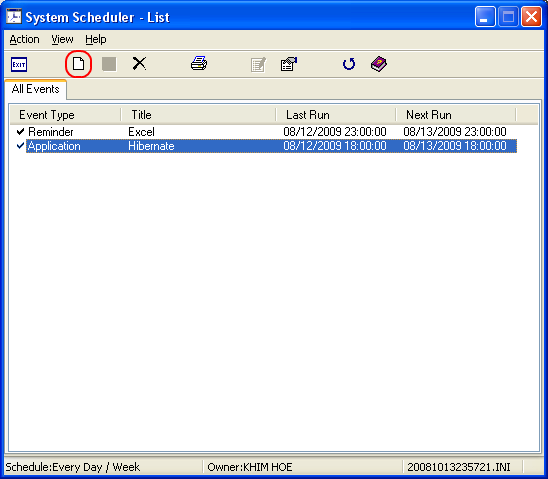This screenshot has width=548, height=479.
Task: Open the Action menu
Action: coord(24,39)
